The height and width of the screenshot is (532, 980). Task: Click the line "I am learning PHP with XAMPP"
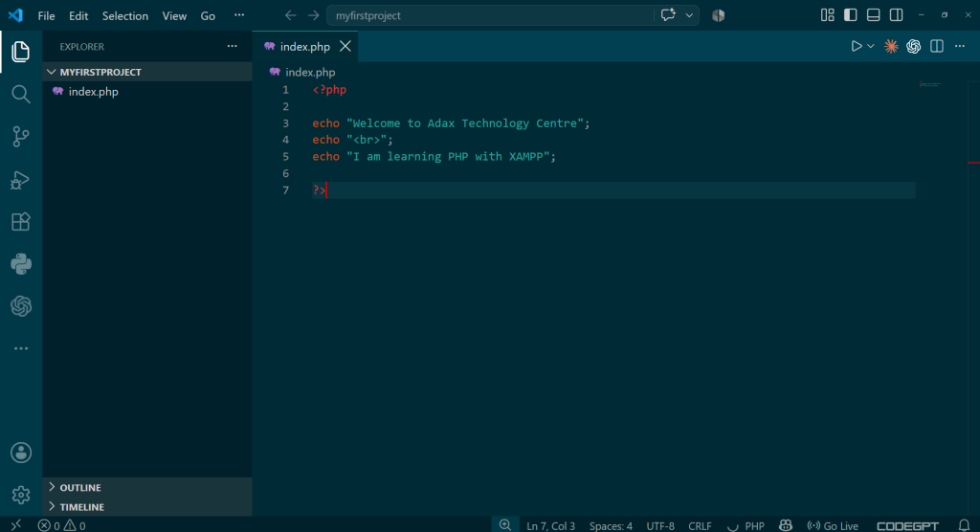434,156
